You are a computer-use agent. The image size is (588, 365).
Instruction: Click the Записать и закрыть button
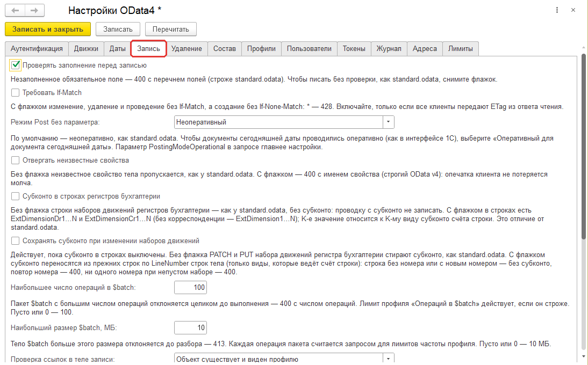[x=48, y=29]
